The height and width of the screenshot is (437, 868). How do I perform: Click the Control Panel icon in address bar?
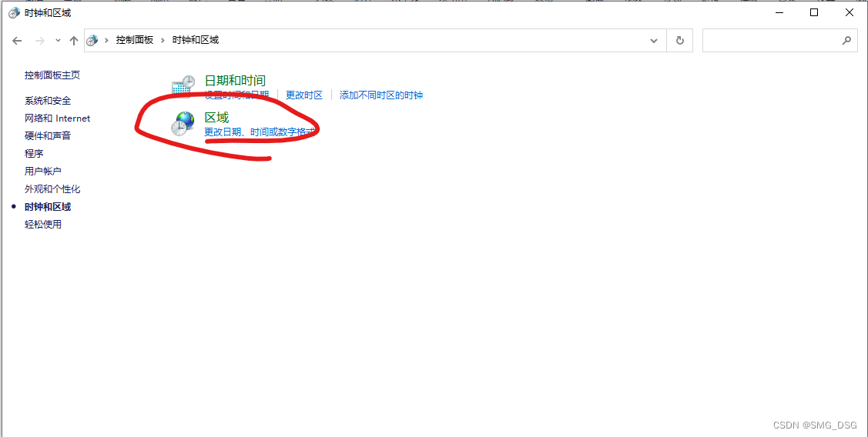(x=92, y=40)
